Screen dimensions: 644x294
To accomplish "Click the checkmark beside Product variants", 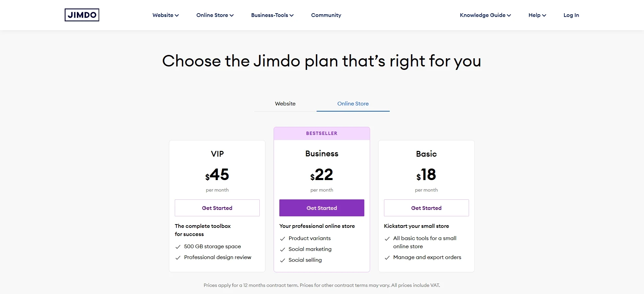I will pos(283,238).
